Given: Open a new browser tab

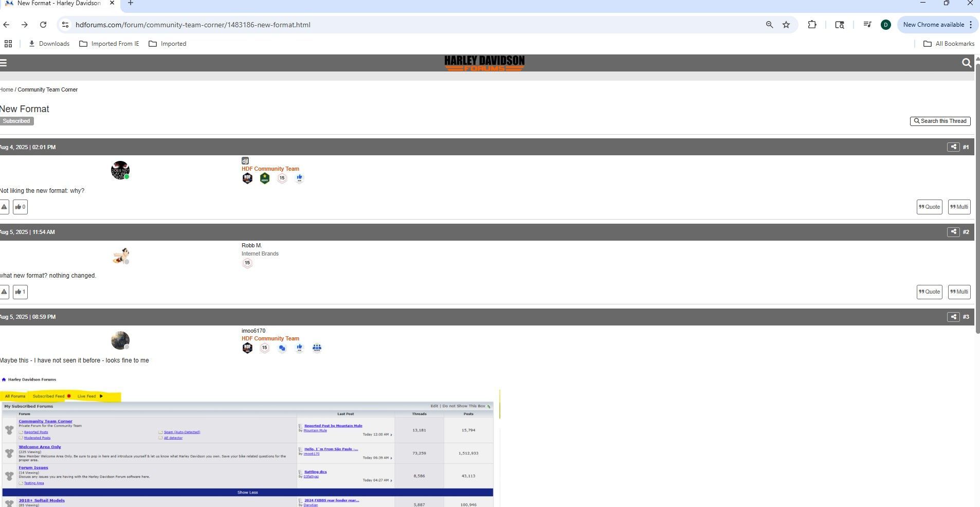Looking at the screenshot, I should [x=131, y=4].
